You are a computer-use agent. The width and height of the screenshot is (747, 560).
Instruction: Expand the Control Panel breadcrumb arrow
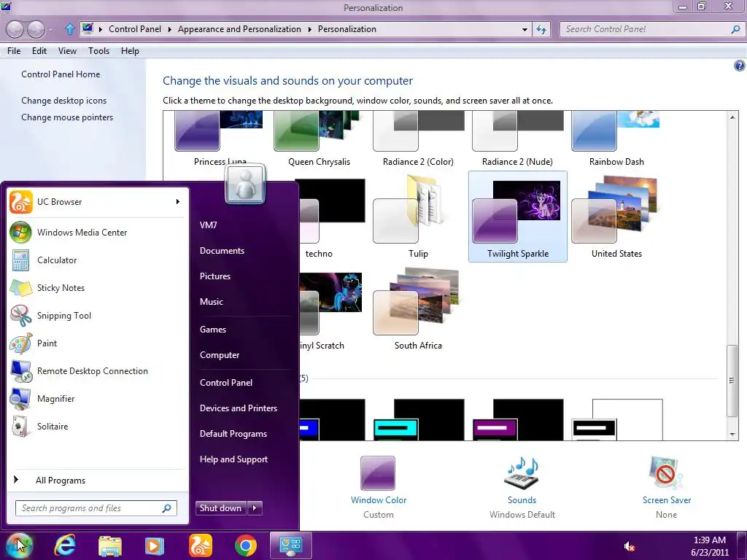[169, 29]
